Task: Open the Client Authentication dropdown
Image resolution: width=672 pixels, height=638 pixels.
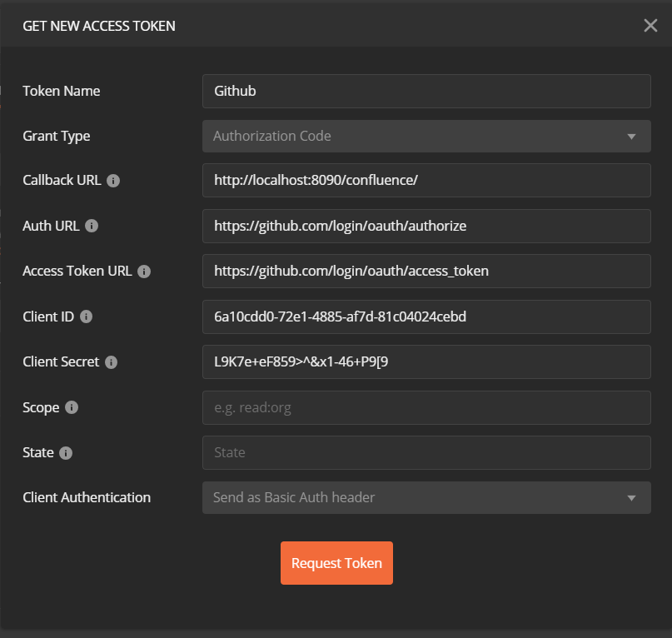Action: click(x=426, y=497)
